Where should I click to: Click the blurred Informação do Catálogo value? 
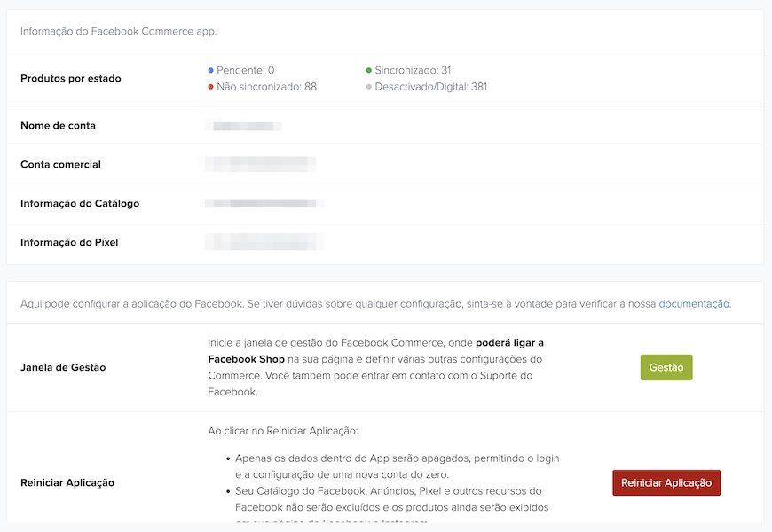264,203
